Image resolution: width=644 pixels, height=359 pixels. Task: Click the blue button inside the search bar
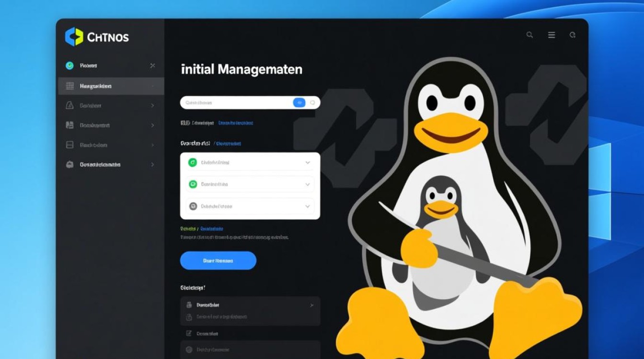coord(299,102)
